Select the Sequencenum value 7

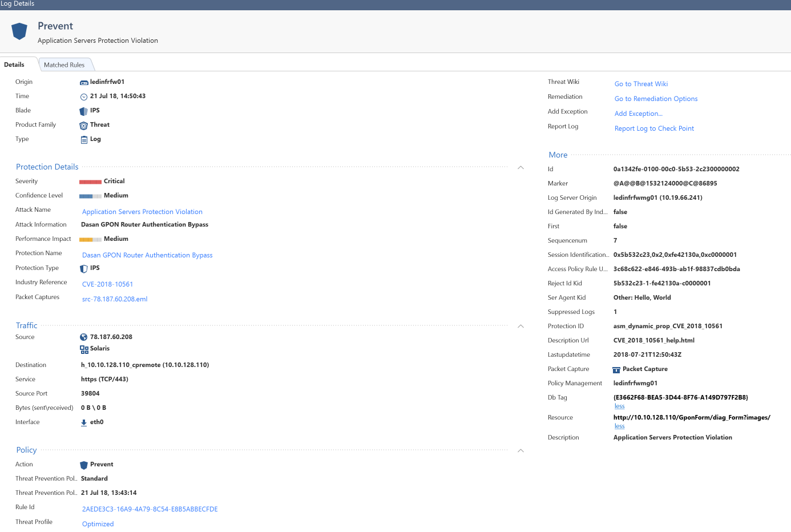point(615,240)
